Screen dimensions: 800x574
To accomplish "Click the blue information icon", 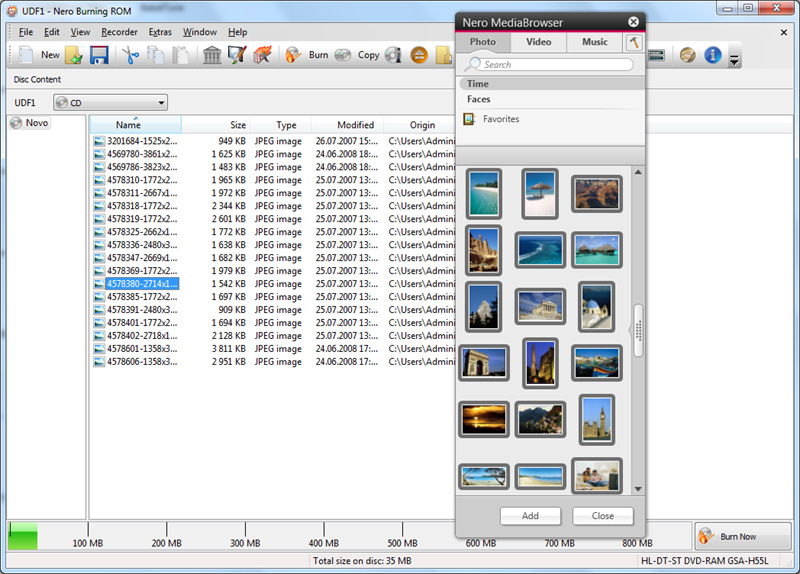I will point(713,55).
